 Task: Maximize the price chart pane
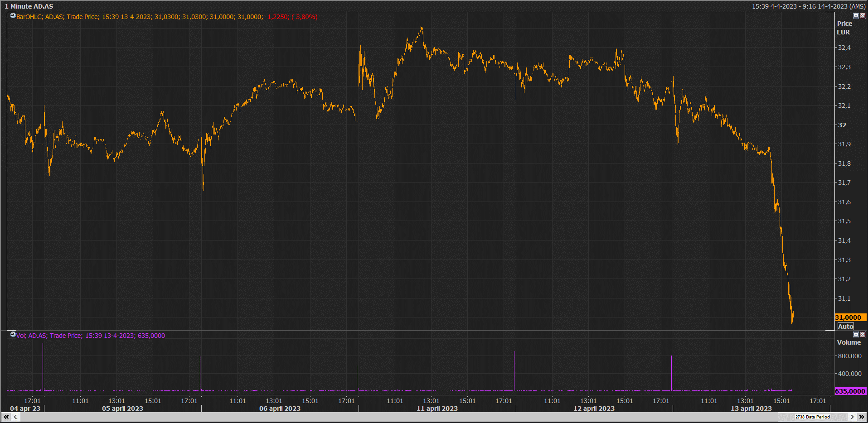click(856, 15)
